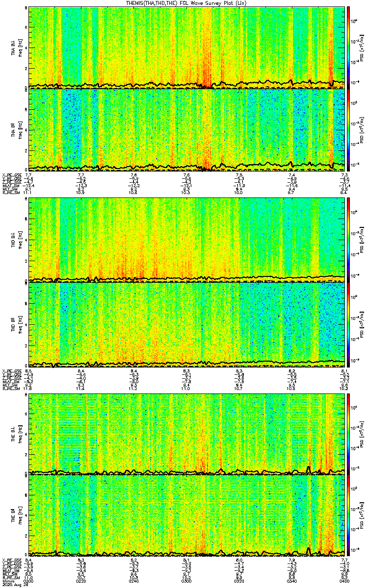Click the 0340 time tick label
Viewport: 368px width, 588px height.
click(x=292, y=581)
